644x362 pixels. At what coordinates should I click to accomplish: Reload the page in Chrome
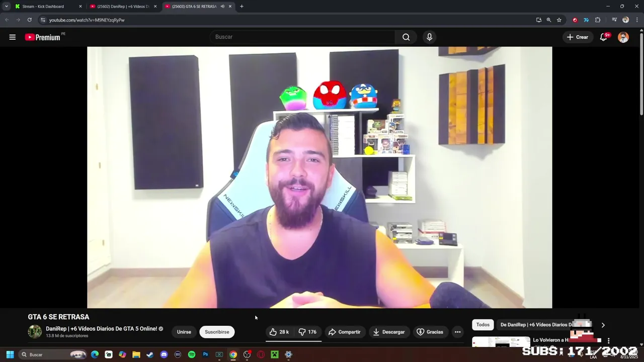click(x=30, y=20)
